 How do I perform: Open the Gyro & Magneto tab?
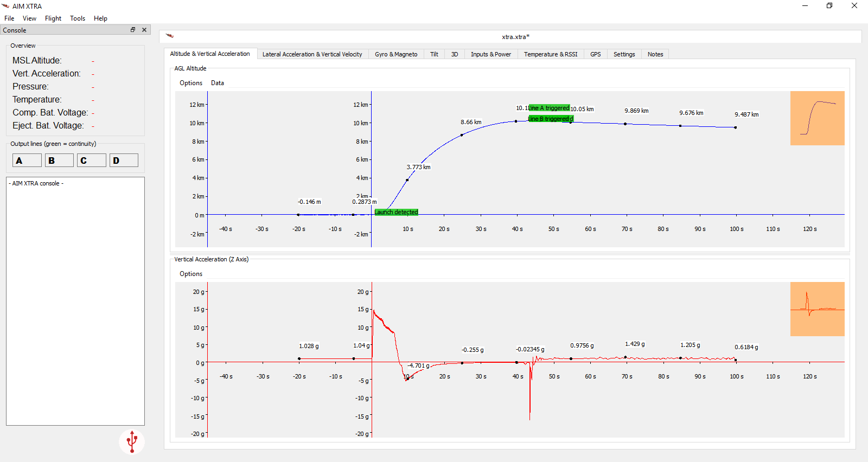pos(396,54)
